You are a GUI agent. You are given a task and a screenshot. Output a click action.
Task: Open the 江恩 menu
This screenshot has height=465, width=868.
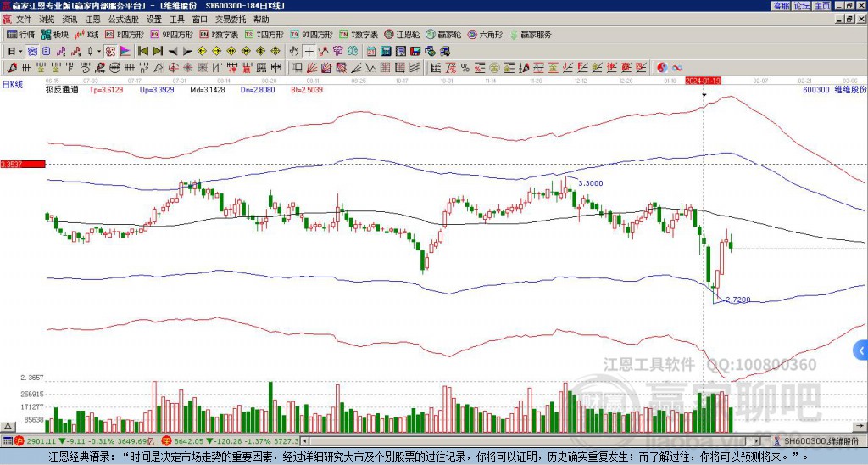tap(93, 20)
